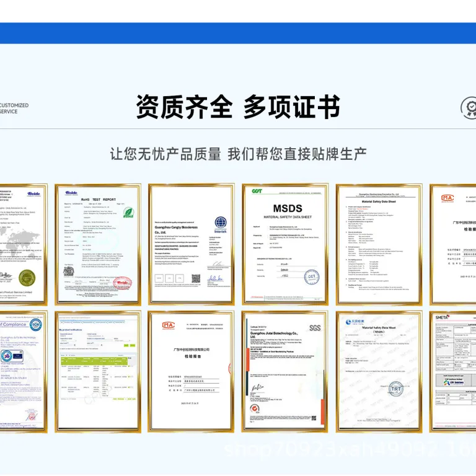This screenshot has width=476, height=476.
Task: Click 'Guangzhou Jiutai Biotechnology Co., Ltd.' text
Action: (274, 335)
